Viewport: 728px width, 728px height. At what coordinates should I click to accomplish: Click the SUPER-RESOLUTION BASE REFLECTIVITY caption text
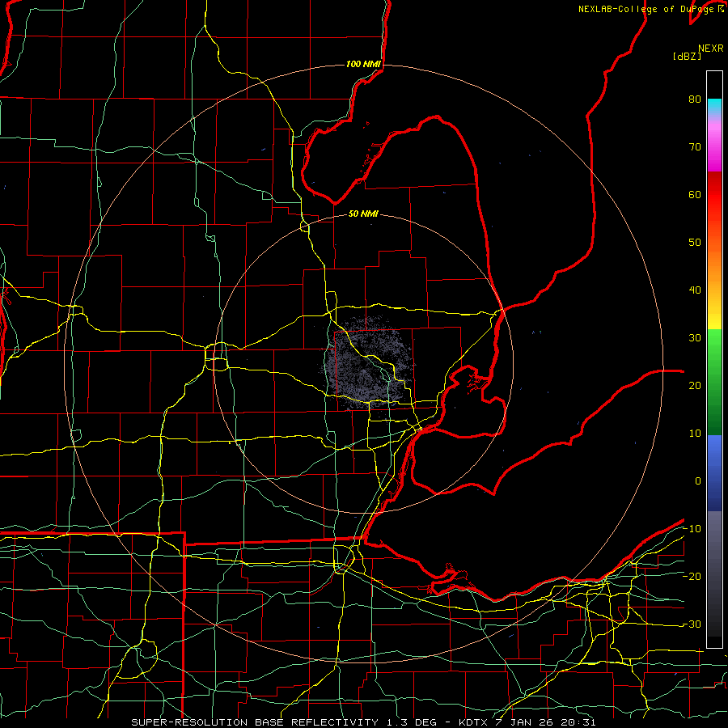[x=255, y=722]
